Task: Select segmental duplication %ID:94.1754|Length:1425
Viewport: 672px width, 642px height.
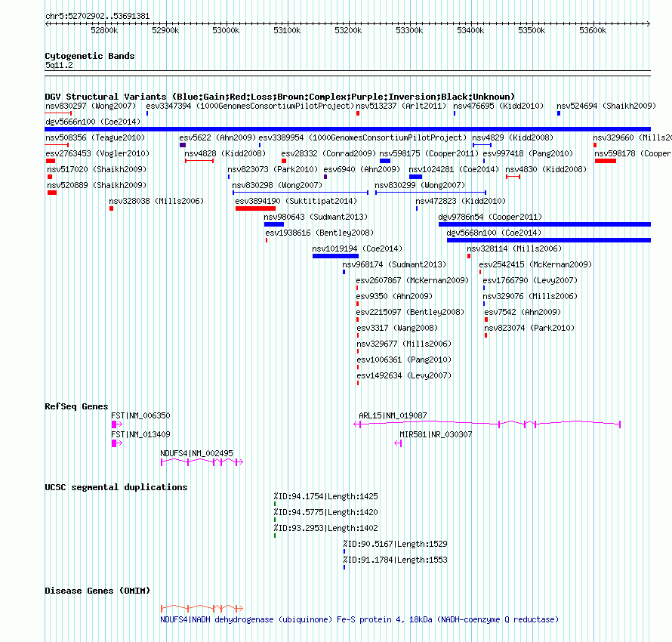Action: pos(325,496)
